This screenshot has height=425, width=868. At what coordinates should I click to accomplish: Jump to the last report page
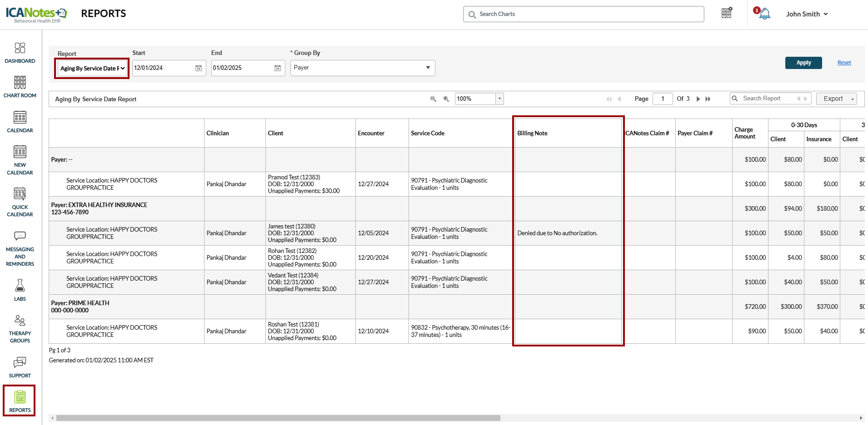(708, 99)
